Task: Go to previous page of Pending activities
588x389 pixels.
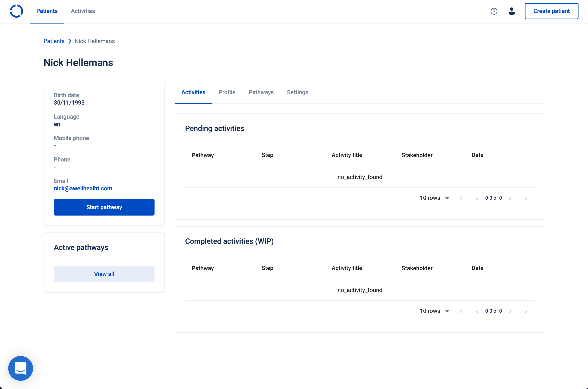Action: click(x=477, y=198)
